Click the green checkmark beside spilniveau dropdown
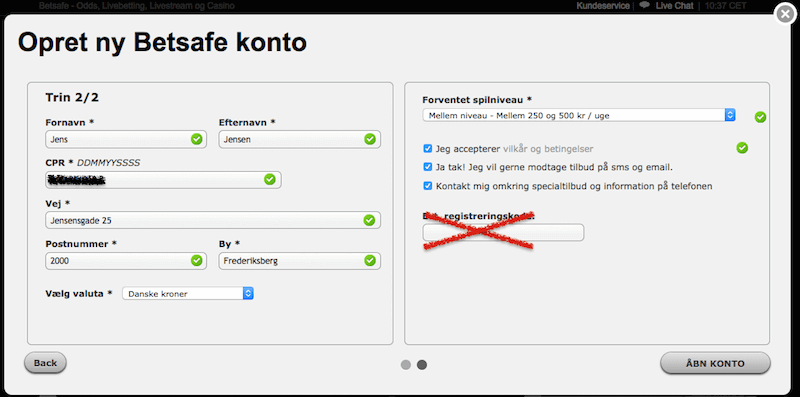Viewport: 800px width, 397px height. (760, 117)
